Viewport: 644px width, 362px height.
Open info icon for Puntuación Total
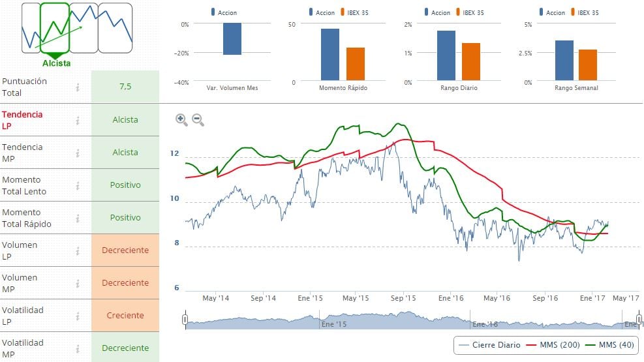(78, 87)
